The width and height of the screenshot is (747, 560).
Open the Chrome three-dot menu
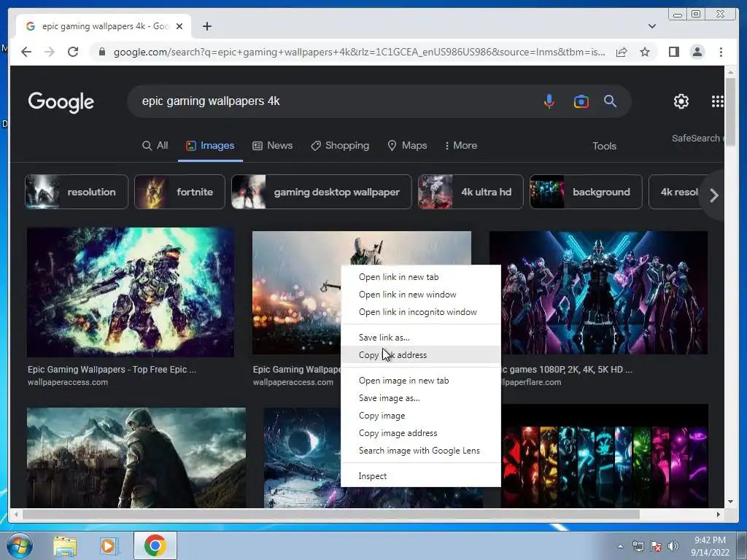[x=721, y=52]
